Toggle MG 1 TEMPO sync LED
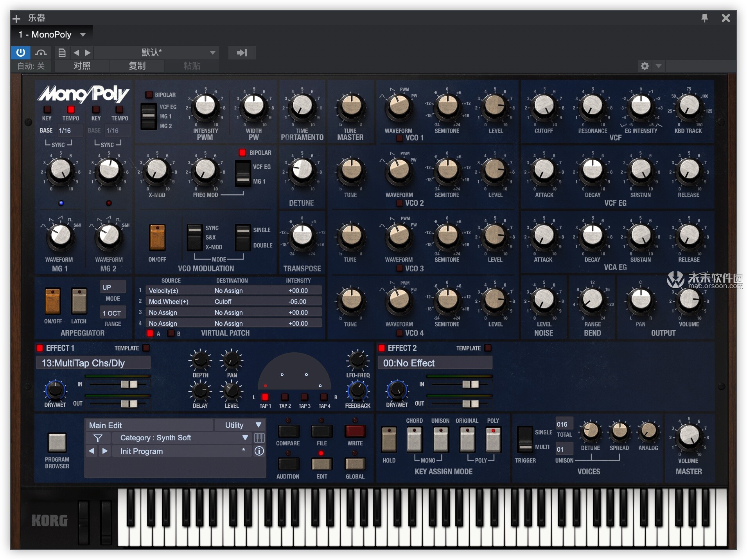 coord(70,109)
